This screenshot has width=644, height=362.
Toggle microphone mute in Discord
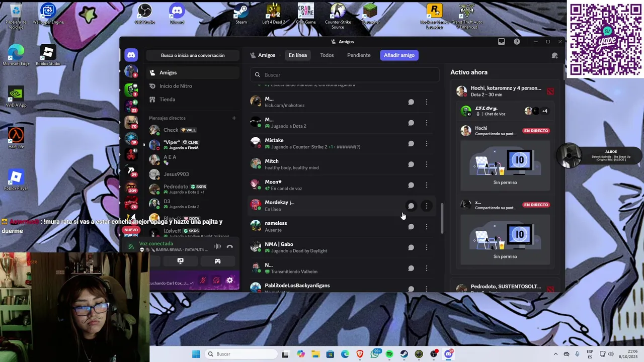tap(203, 281)
